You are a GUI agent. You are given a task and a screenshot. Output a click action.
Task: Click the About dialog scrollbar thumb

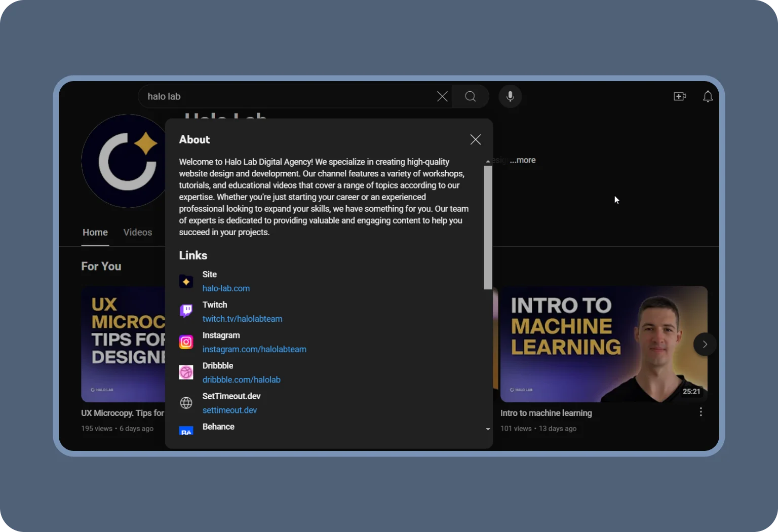488,227
